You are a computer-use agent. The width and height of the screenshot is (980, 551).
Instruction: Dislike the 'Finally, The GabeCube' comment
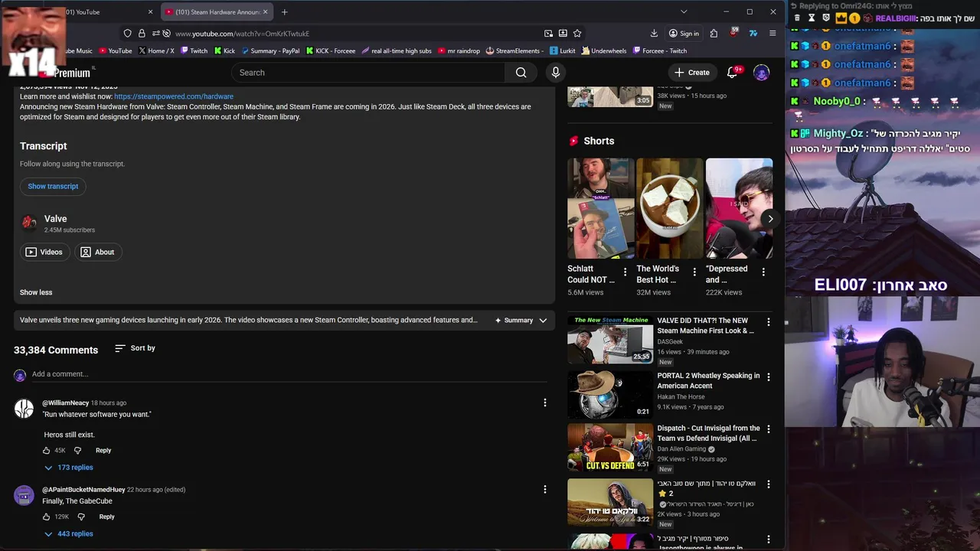81,517
